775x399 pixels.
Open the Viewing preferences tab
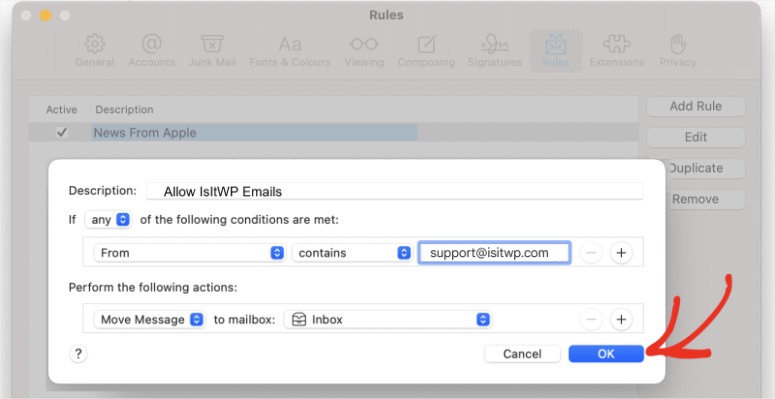coord(364,51)
